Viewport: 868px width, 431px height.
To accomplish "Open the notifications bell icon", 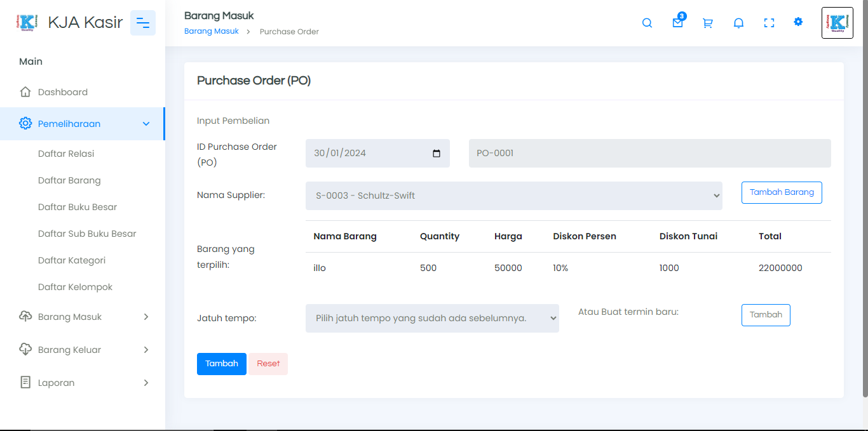I will [738, 23].
